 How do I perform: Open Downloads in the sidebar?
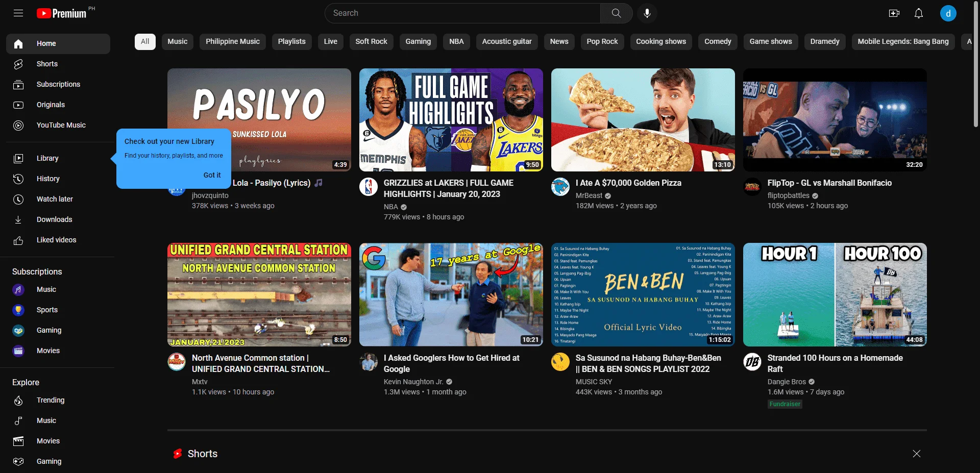point(58,220)
